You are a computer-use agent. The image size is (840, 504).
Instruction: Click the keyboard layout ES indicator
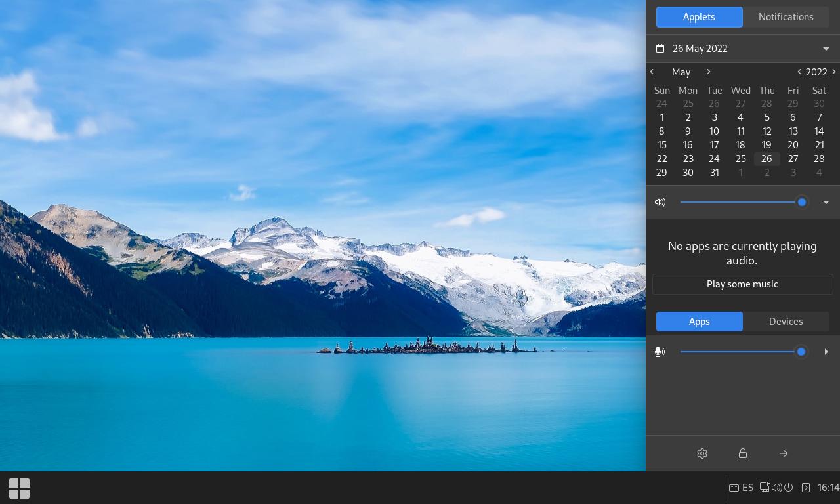741,488
